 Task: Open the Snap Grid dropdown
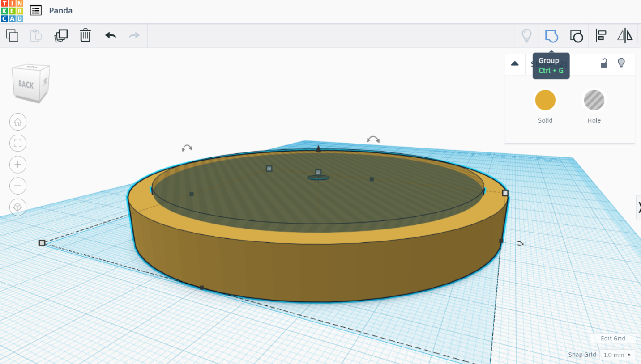tap(618, 355)
